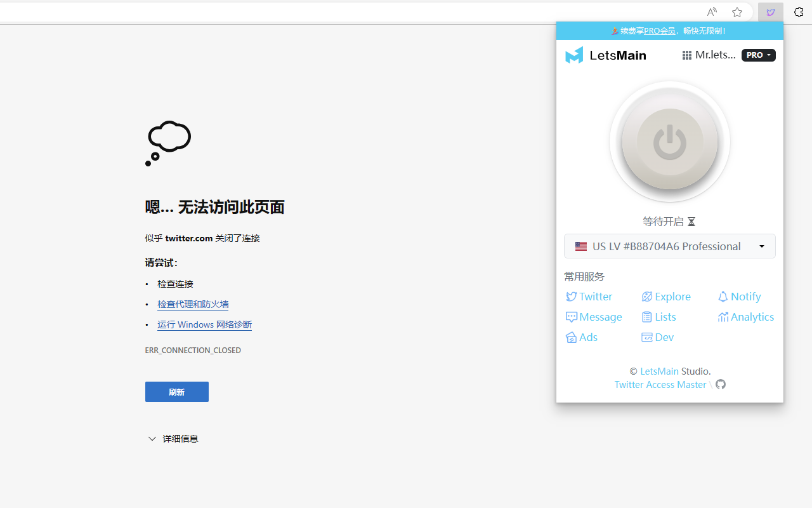Viewport: 812px width, 508px height.
Task: Open the Ads service shortcut
Action: 582,337
